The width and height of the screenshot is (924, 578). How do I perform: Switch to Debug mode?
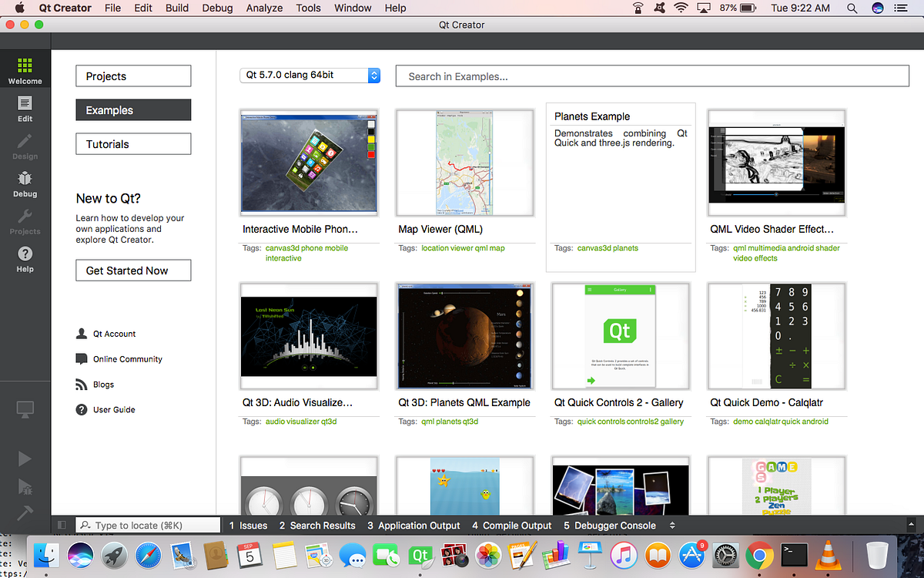pyautogui.click(x=25, y=184)
